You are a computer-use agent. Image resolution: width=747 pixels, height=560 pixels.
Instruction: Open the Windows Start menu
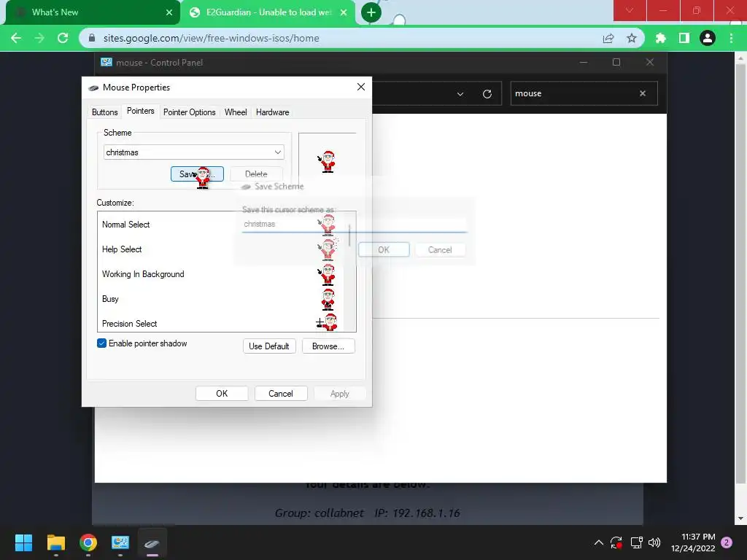(24, 542)
